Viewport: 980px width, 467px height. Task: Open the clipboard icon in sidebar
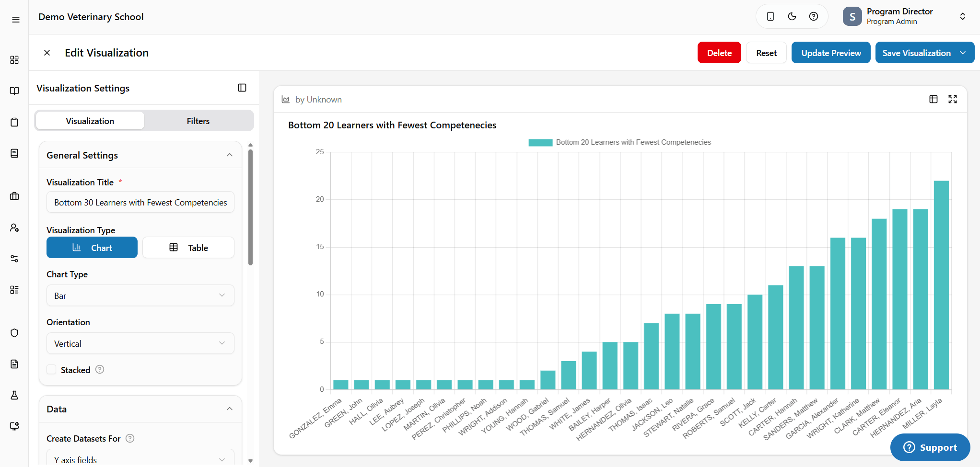click(14, 122)
